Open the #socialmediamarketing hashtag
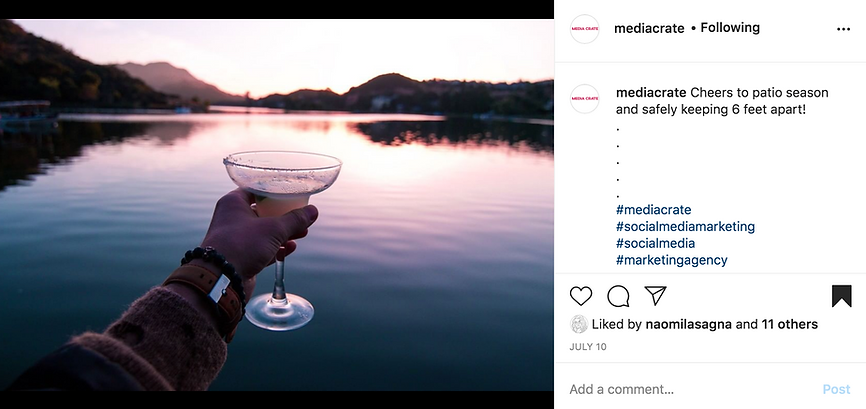Screen dimensions: 866x409 pyautogui.click(x=685, y=227)
